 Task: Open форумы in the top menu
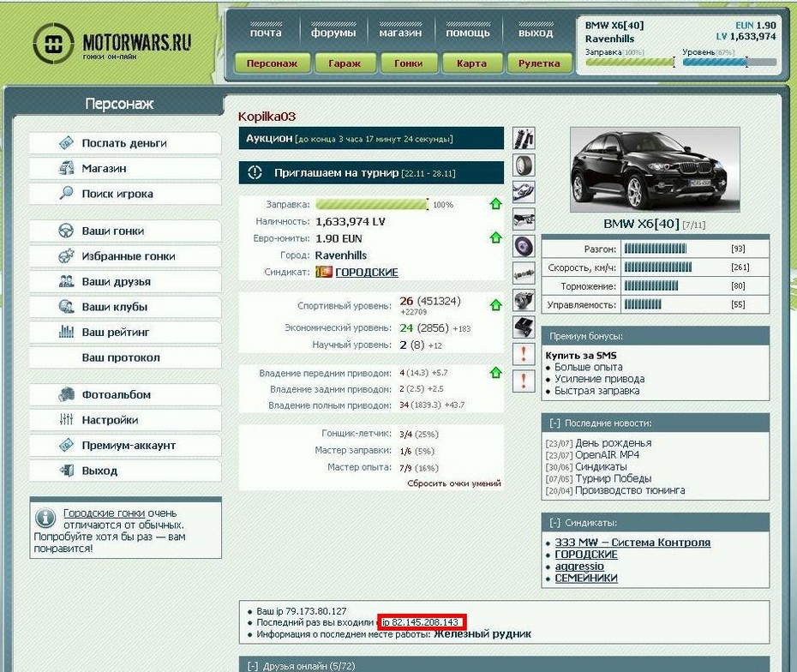click(333, 33)
